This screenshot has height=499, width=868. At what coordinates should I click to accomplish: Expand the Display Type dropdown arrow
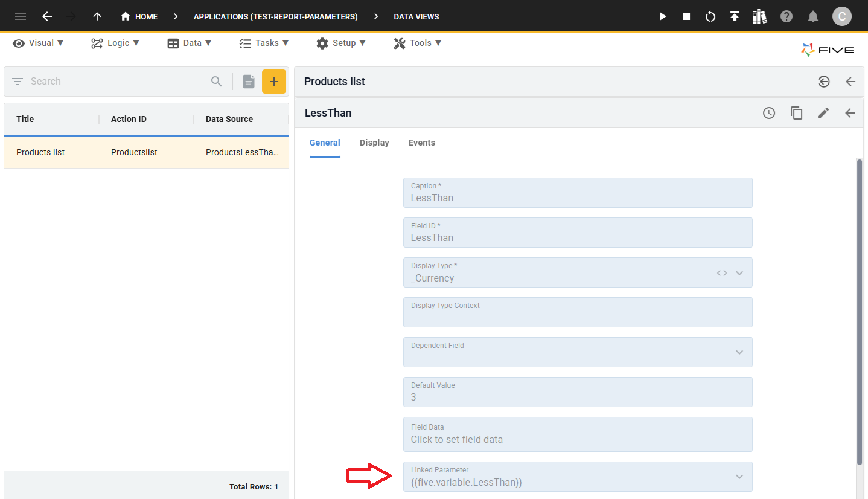point(739,273)
